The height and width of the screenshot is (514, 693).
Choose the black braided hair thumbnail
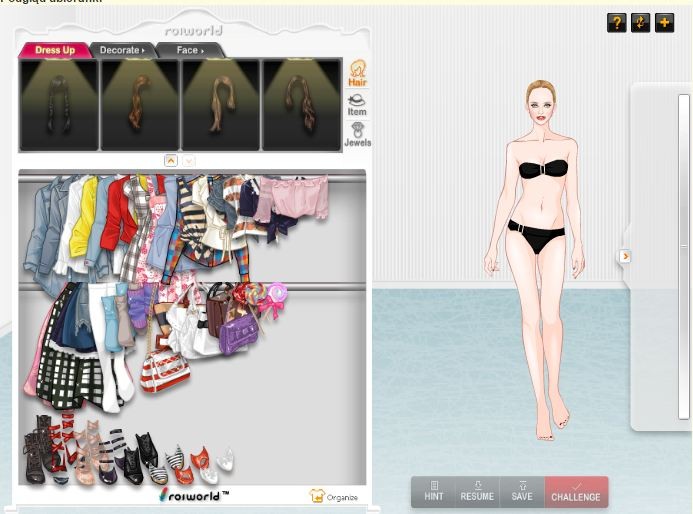(59, 105)
